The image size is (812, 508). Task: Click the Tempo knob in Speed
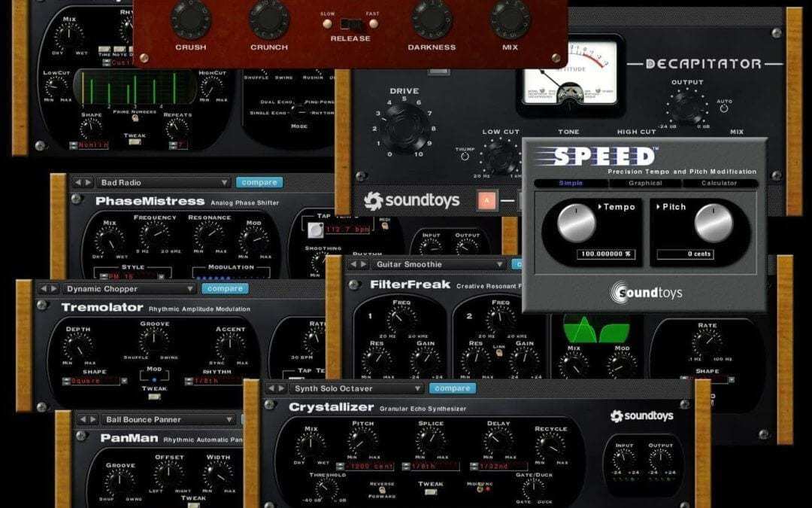coord(577,223)
